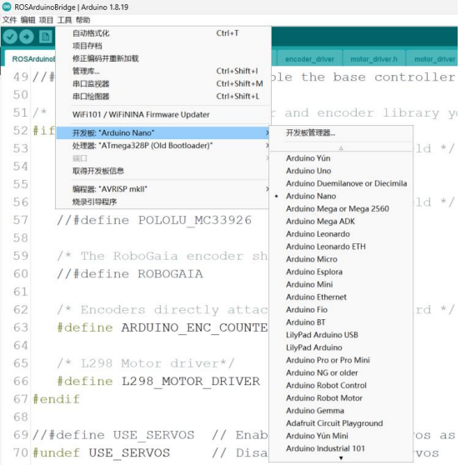Expand 处理器: ATmega328P (Old Bootloader) submenu
476x465 pixels.
[163, 146]
